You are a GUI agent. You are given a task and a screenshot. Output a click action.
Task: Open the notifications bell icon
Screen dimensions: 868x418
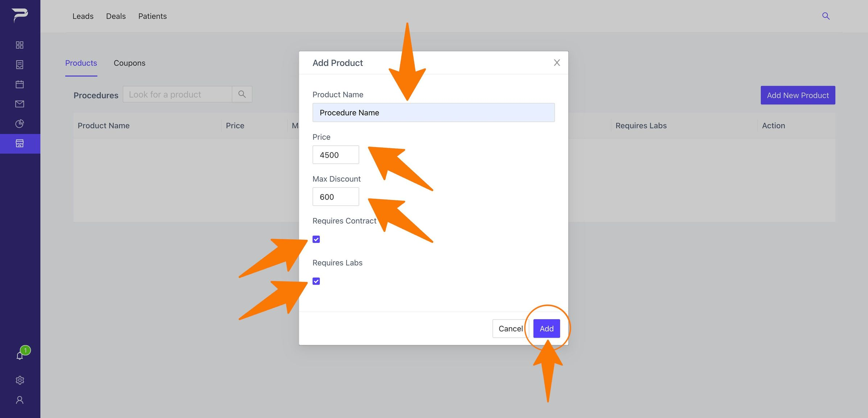(20, 356)
